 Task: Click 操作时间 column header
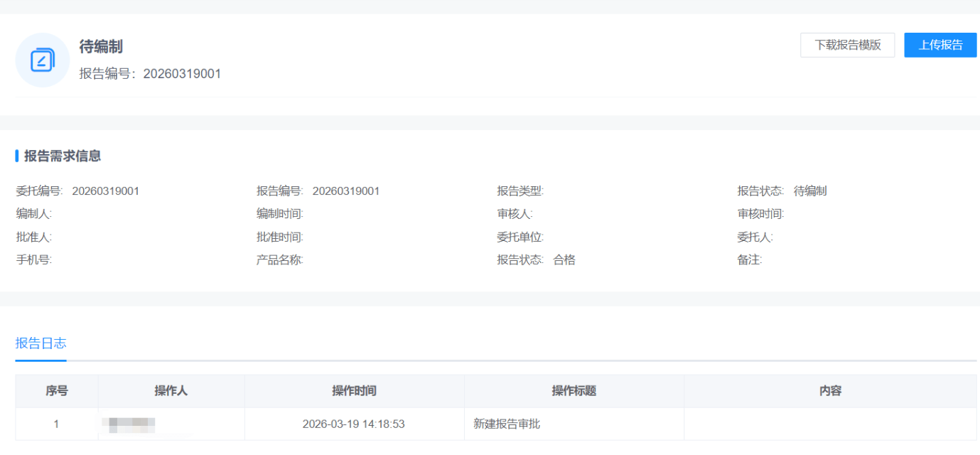coord(355,391)
